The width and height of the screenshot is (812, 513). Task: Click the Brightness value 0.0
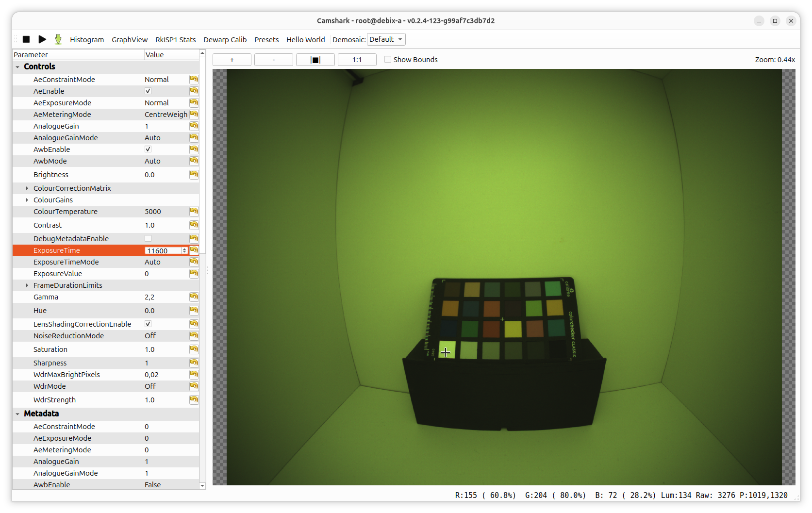[x=149, y=175]
